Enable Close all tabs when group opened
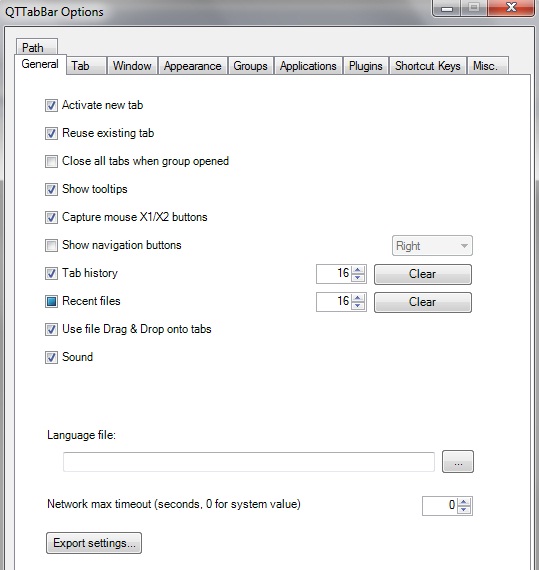The image size is (539, 570). (x=51, y=161)
